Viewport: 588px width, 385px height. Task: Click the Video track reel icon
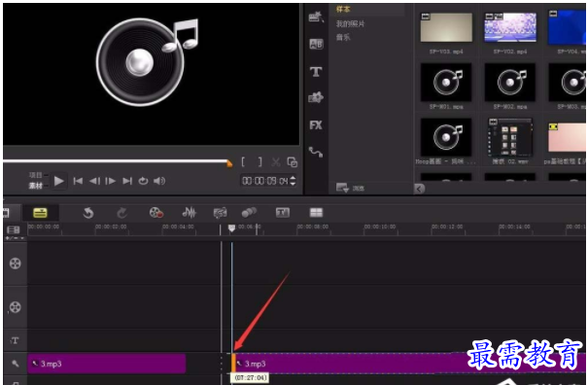(15, 263)
